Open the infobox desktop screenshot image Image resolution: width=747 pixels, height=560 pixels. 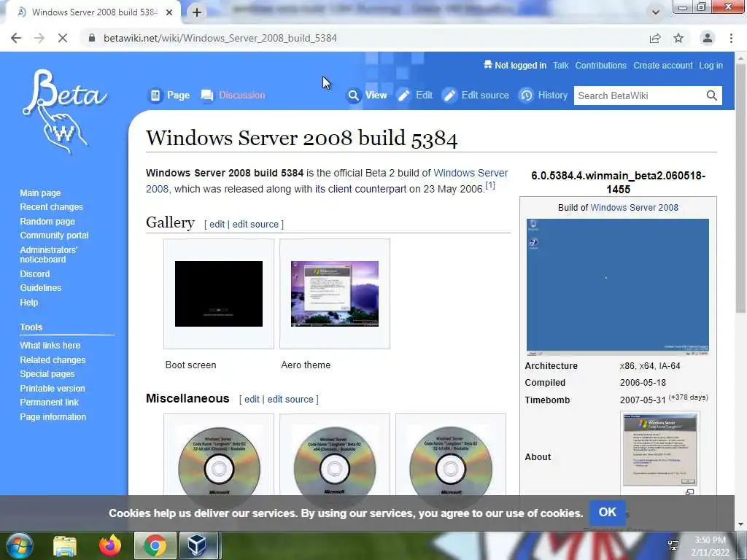618,287
